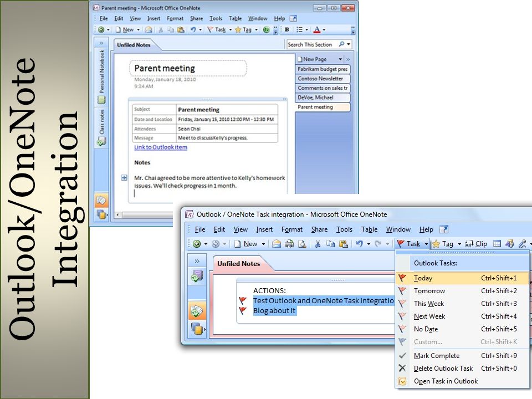
Task: Click the Redo arrow in the Task integration window
Action: pos(378,244)
